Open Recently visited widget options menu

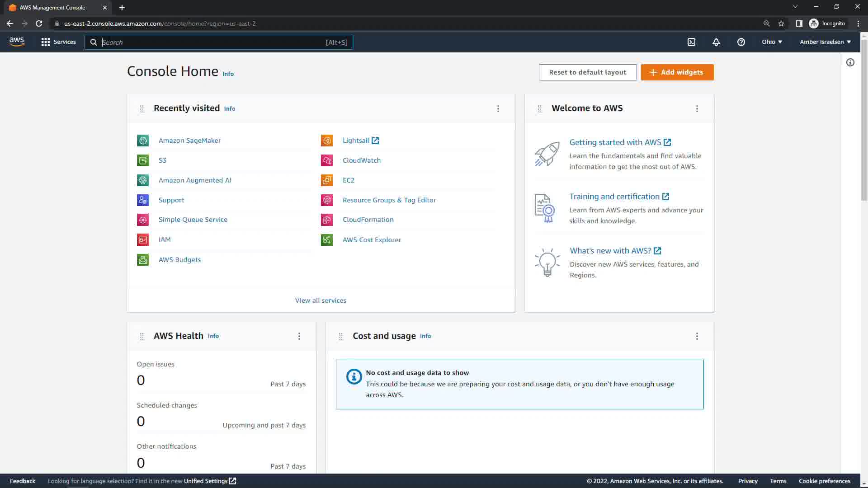[x=498, y=109]
